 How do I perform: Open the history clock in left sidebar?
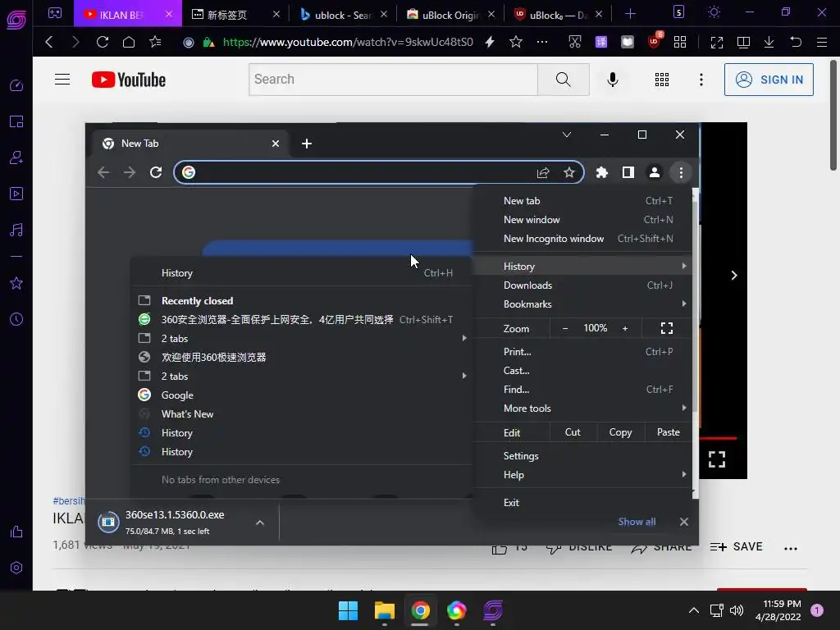pyautogui.click(x=16, y=319)
